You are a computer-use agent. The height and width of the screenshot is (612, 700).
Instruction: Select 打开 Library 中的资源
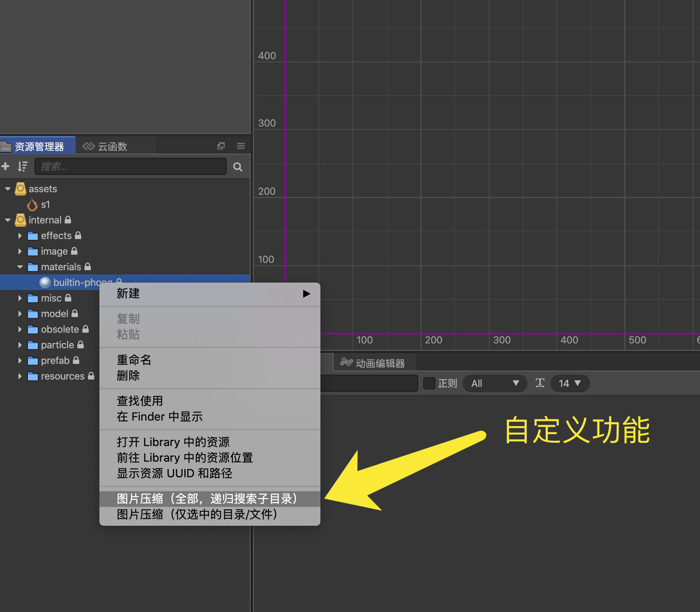pos(210,442)
